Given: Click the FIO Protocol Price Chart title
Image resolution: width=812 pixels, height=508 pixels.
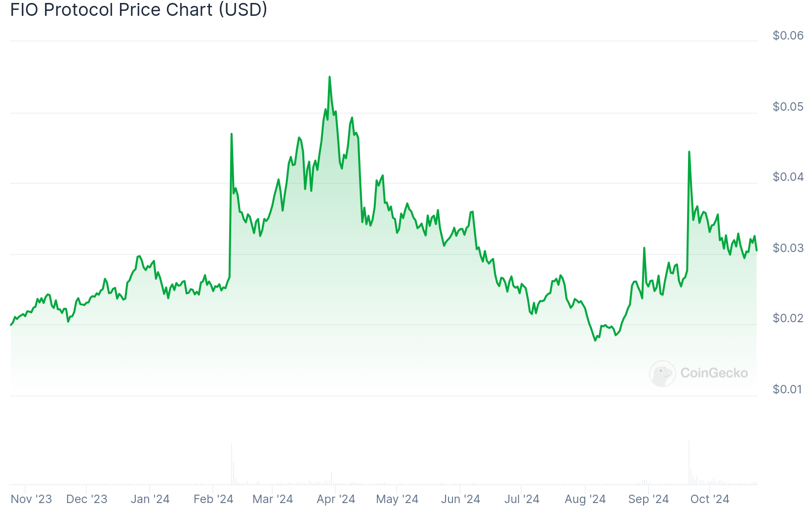Looking at the screenshot, I should 139,9.
